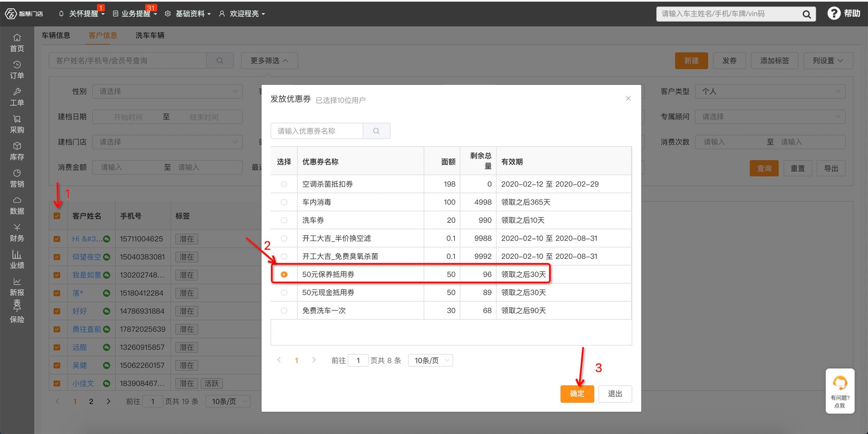Uncheck the 小佳文 customer row checkbox
The width and height of the screenshot is (868, 434).
click(x=57, y=383)
